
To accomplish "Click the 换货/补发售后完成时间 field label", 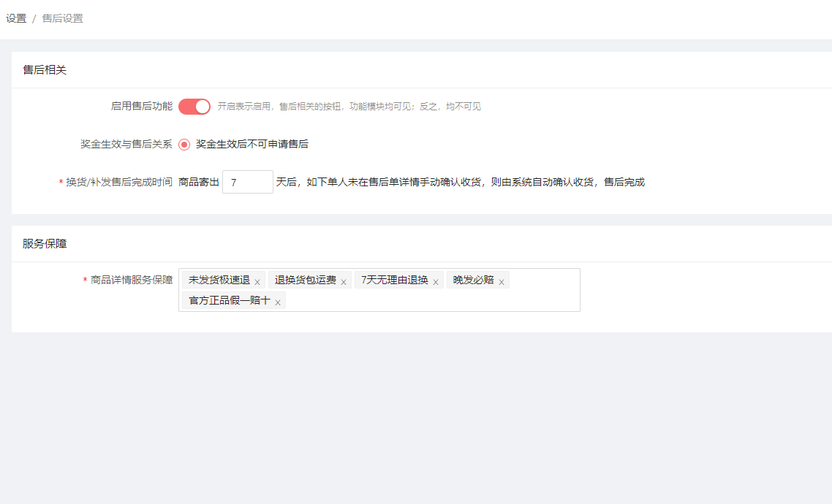I will tap(119, 183).
